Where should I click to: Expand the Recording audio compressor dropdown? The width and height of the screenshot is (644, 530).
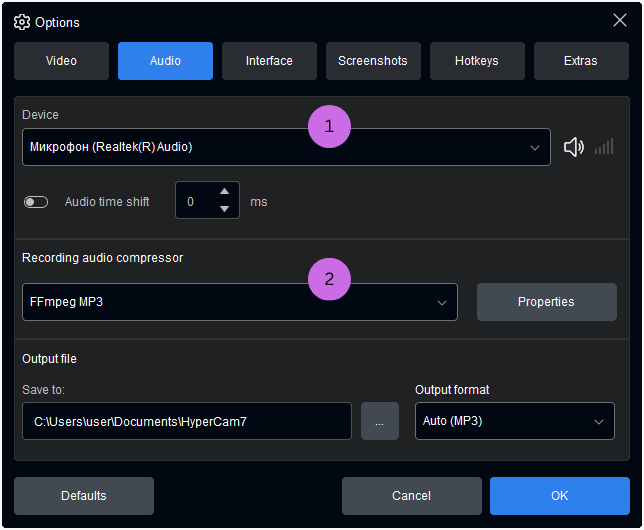coord(240,302)
